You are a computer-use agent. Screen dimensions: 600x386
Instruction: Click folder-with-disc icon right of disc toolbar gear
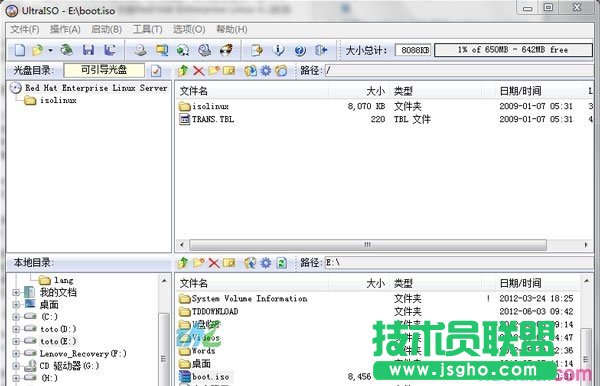281,71
